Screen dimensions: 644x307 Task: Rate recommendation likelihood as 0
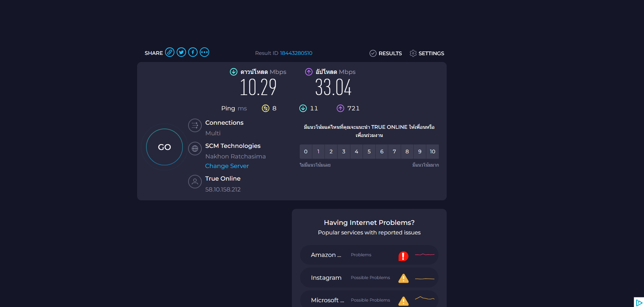tap(306, 152)
